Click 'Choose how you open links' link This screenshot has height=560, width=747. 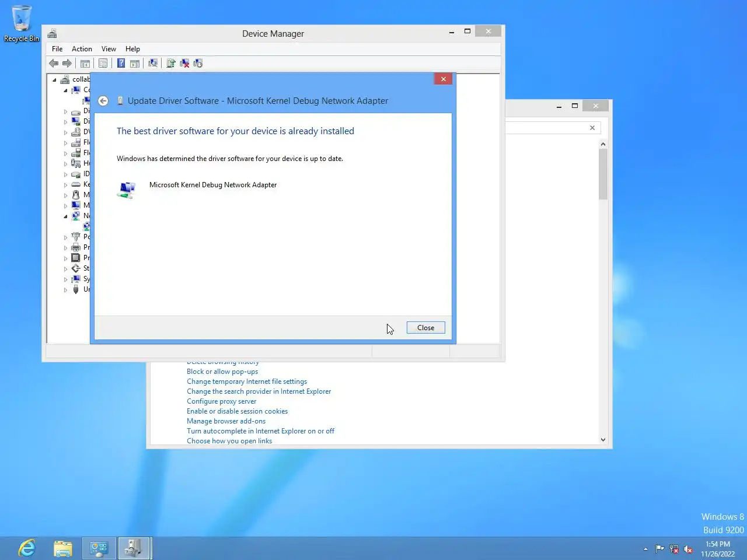click(229, 441)
